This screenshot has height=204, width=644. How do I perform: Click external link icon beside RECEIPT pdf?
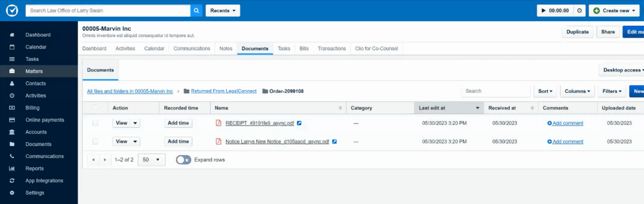[299, 123]
